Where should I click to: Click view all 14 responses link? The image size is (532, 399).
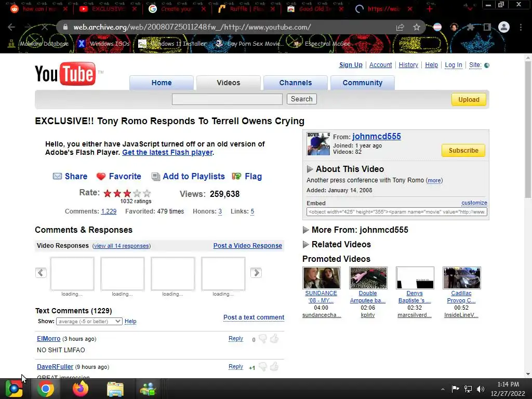[122, 246]
